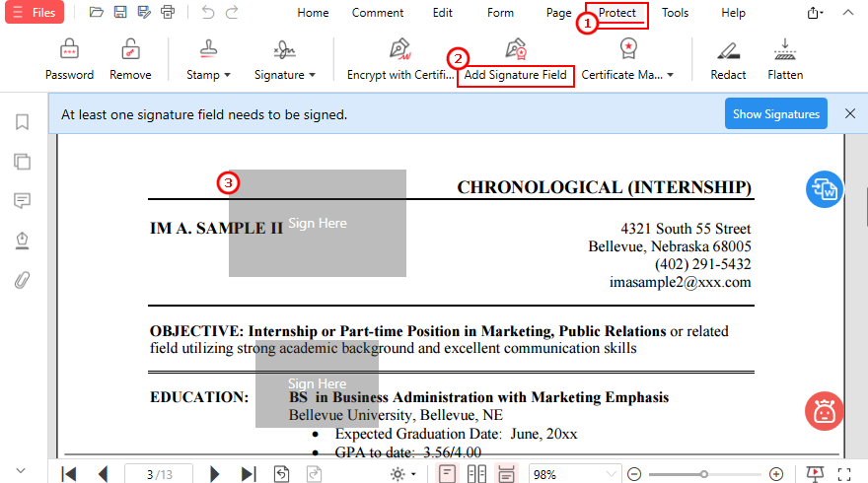Click the Remove password tool
The image size is (868, 483).
tap(130, 60)
